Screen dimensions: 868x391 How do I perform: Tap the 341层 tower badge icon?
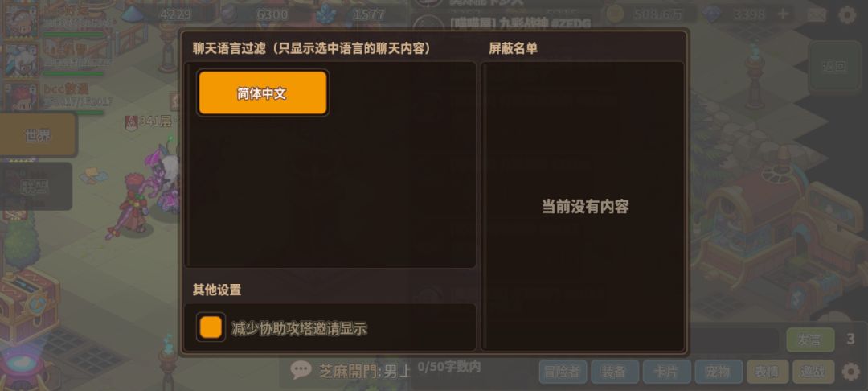point(131,121)
